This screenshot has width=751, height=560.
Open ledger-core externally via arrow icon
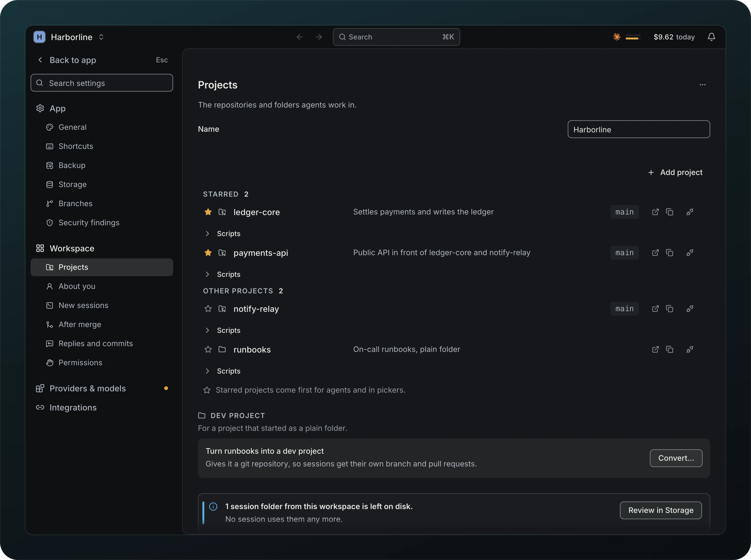tap(655, 212)
